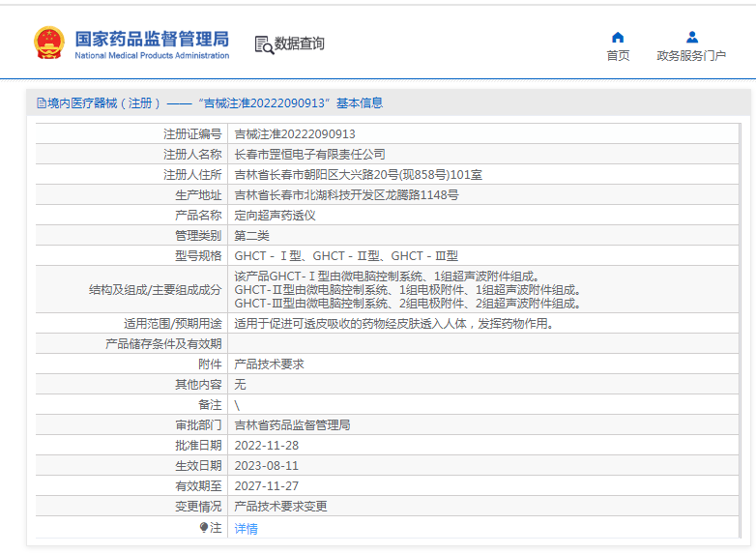
Task: Click the 国家药品监督管理局 site title
Action: pyautogui.click(x=152, y=38)
